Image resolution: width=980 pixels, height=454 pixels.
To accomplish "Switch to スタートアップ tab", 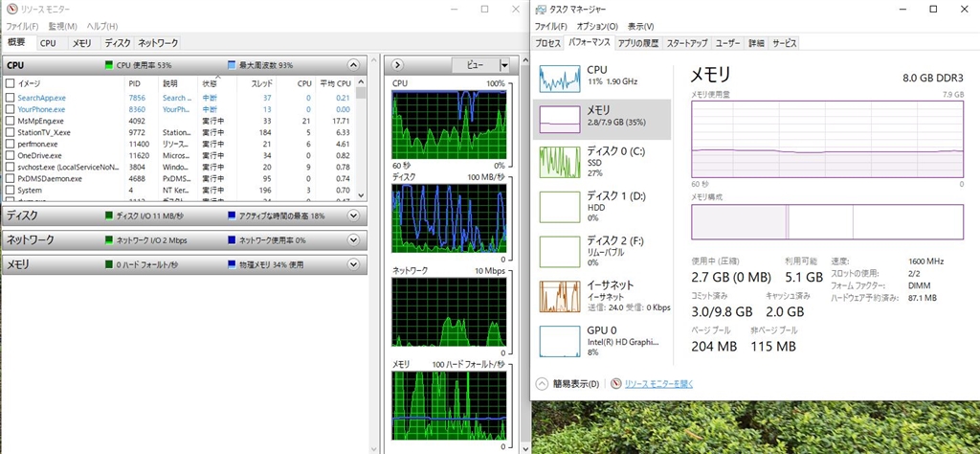I will tap(687, 43).
